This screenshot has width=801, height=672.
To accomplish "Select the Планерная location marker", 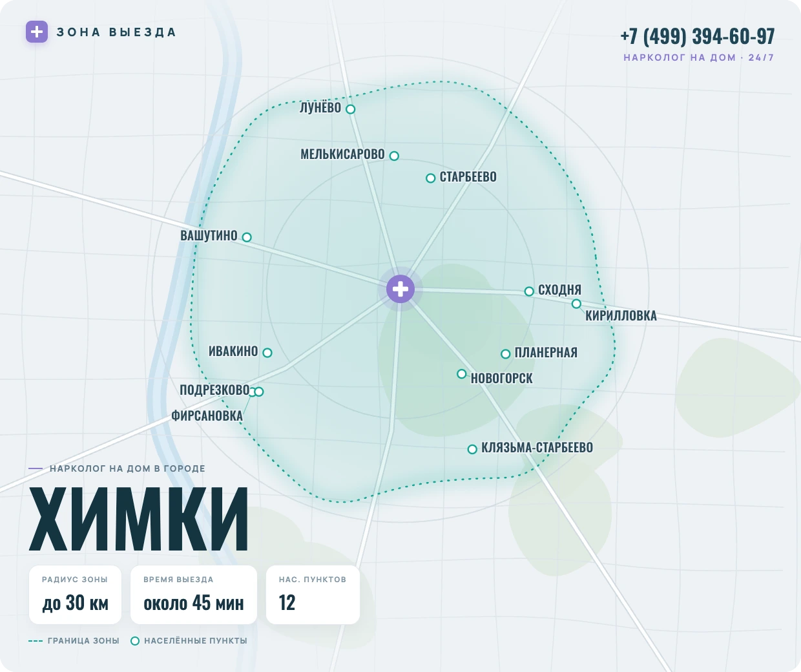I will 506,354.
